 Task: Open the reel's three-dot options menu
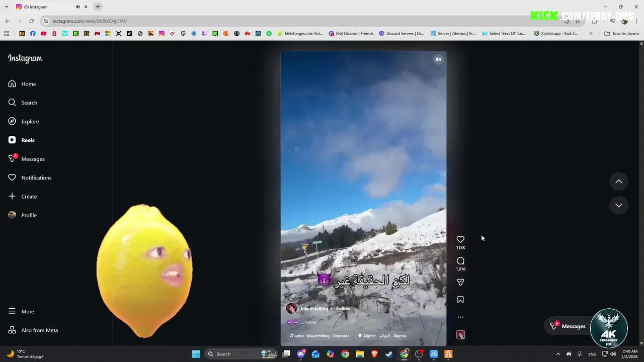(460, 317)
